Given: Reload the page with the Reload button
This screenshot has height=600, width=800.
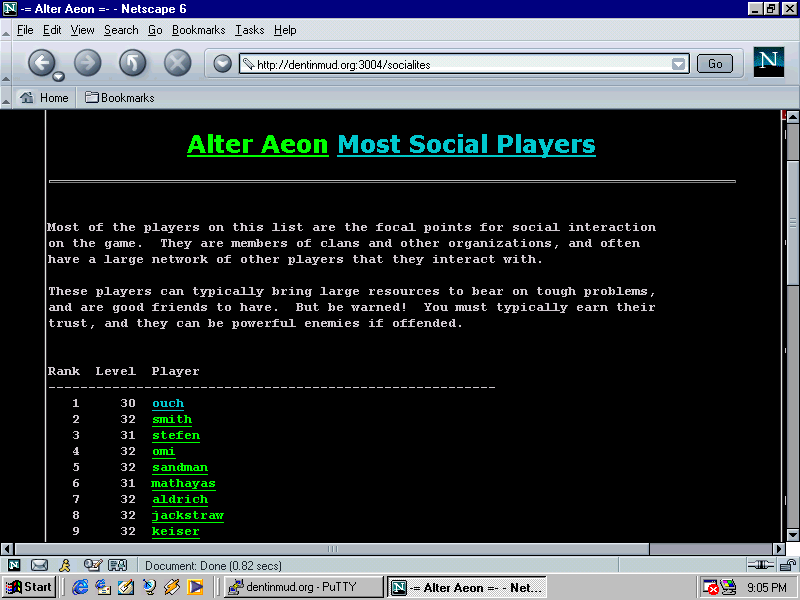Looking at the screenshot, I should [x=132, y=63].
